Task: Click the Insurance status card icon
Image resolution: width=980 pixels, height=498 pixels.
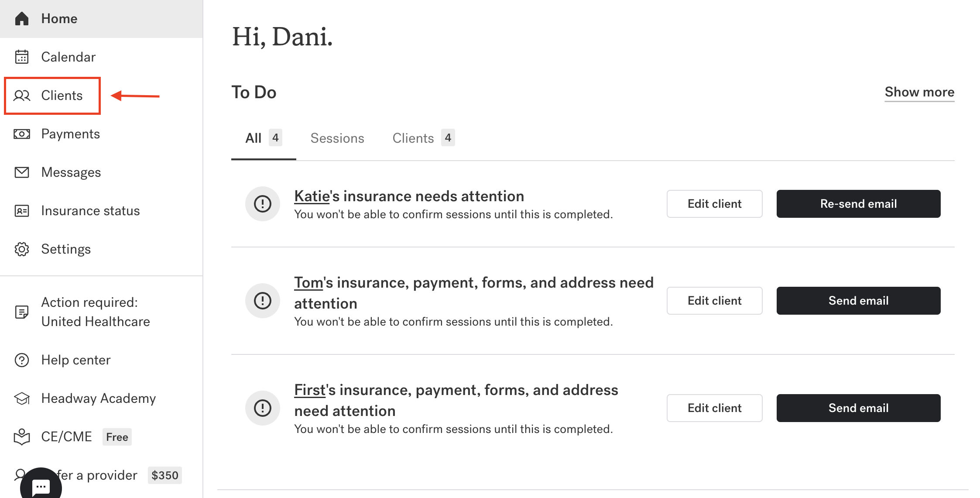Action: [x=22, y=211]
